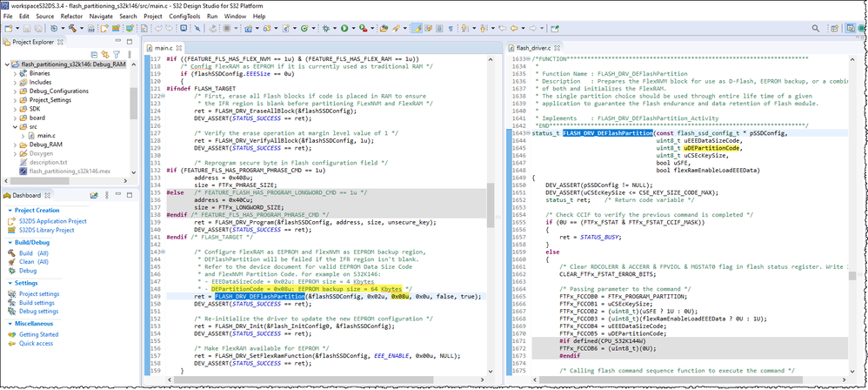This screenshot has width=868, height=390.
Task: Click Getting Started link in Dashboard
Action: click(38, 334)
